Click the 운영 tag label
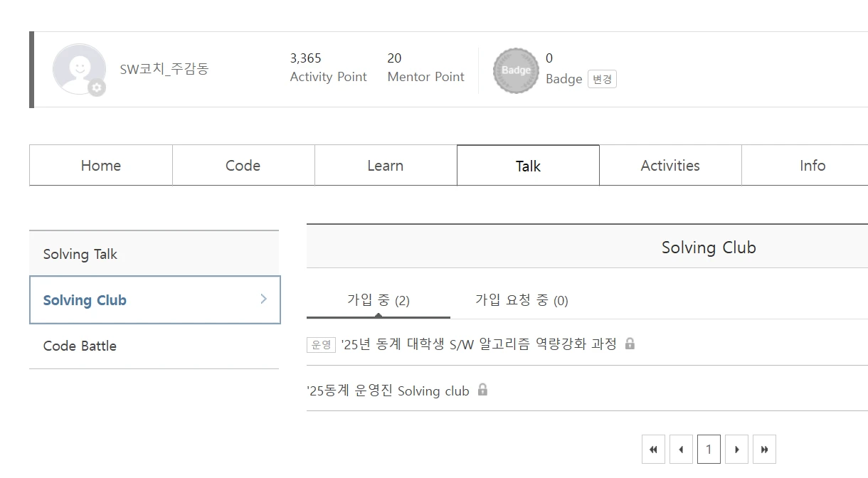This screenshot has width=868, height=478. pos(321,345)
